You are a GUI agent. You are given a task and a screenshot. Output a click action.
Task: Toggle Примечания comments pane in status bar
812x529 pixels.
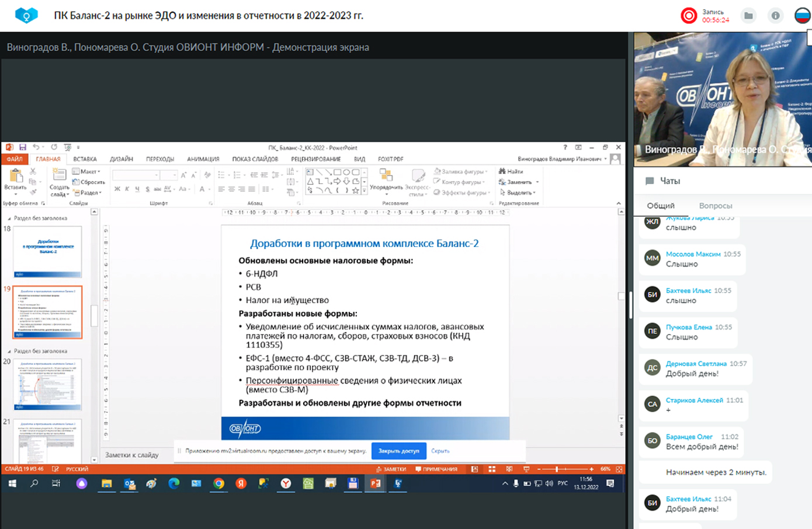(436, 469)
